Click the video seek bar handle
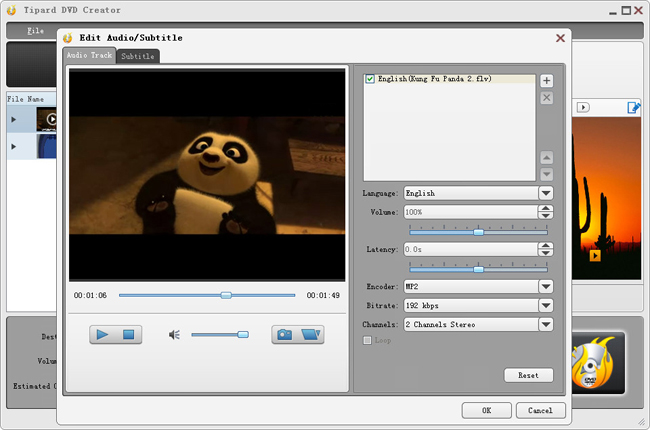The image size is (650, 430). [226, 295]
